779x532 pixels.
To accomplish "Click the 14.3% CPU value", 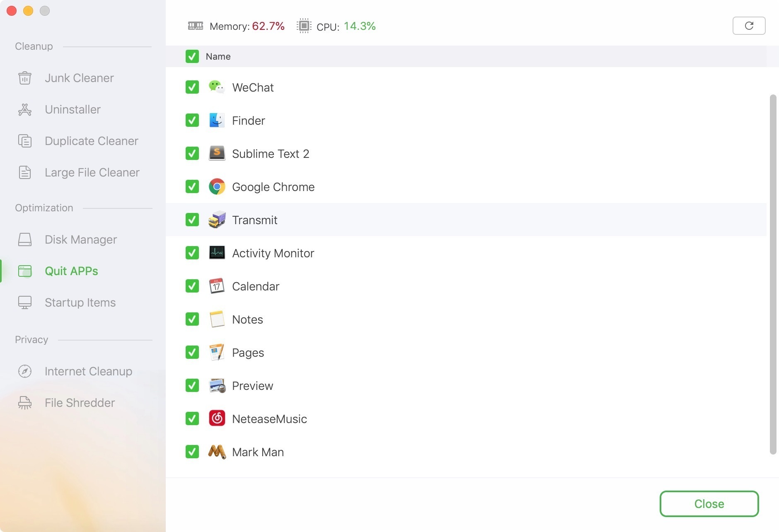I will coord(360,26).
